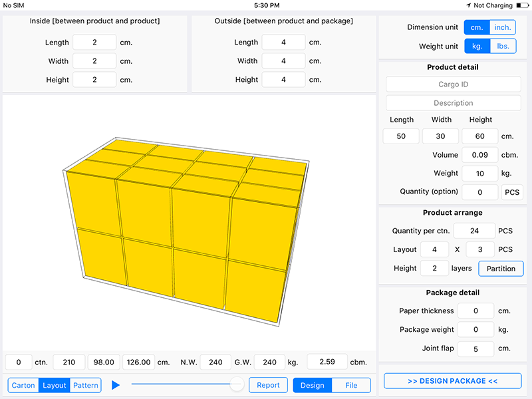Open the Partition settings
532x399 pixels.
[501, 269]
